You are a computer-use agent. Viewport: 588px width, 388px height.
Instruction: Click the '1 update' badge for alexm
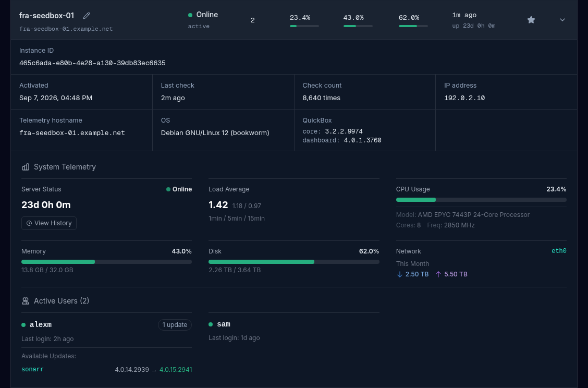pyautogui.click(x=175, y=324)
